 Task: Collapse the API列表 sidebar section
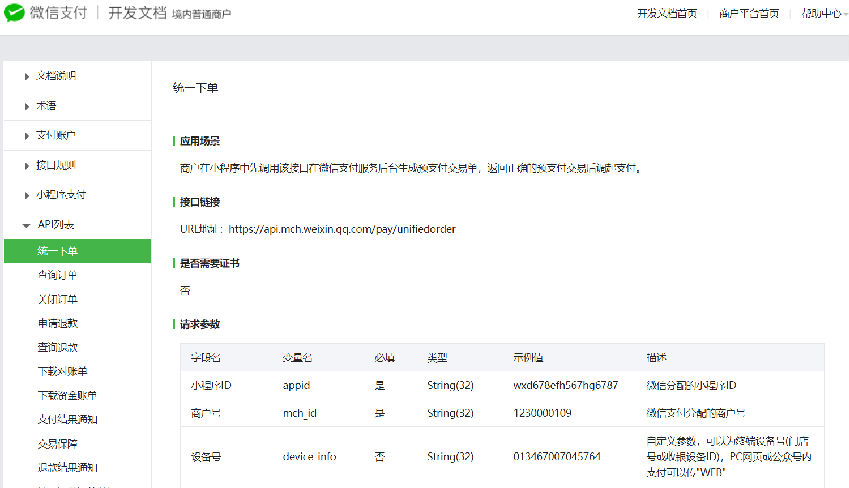[x=55, y=225]
